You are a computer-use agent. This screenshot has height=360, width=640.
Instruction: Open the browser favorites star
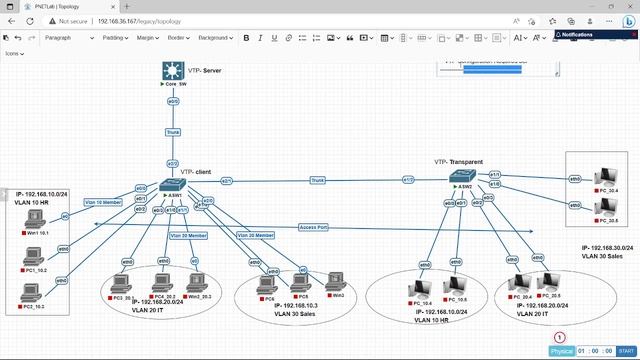(x=552, y=21)
